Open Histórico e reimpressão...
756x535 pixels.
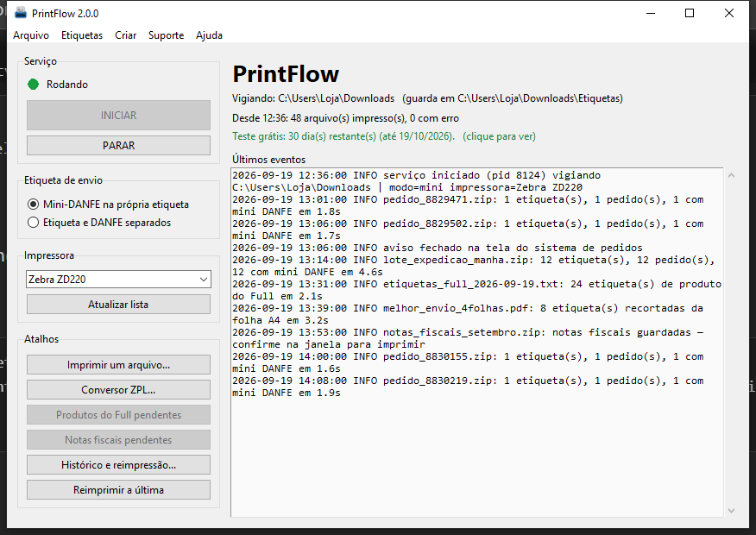(118, 465)
